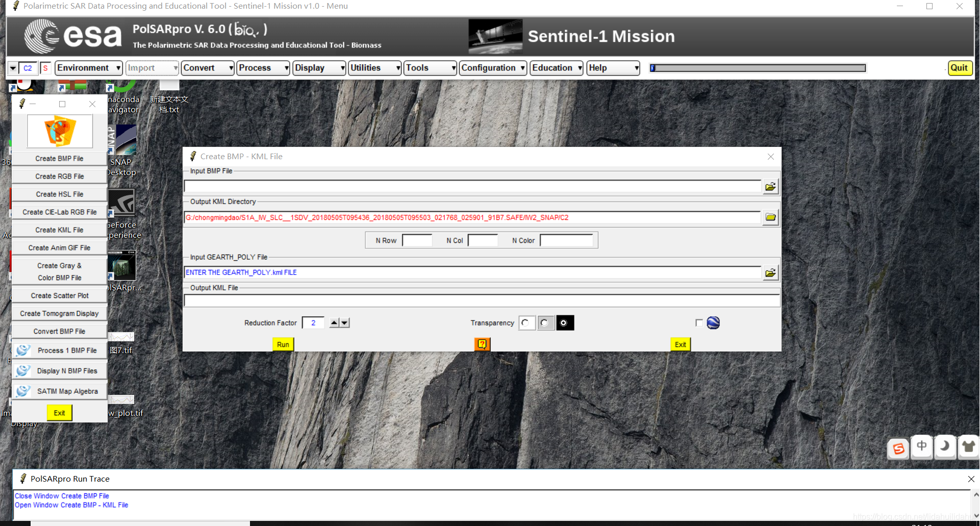Select the middle Transparency radio option

546,323
